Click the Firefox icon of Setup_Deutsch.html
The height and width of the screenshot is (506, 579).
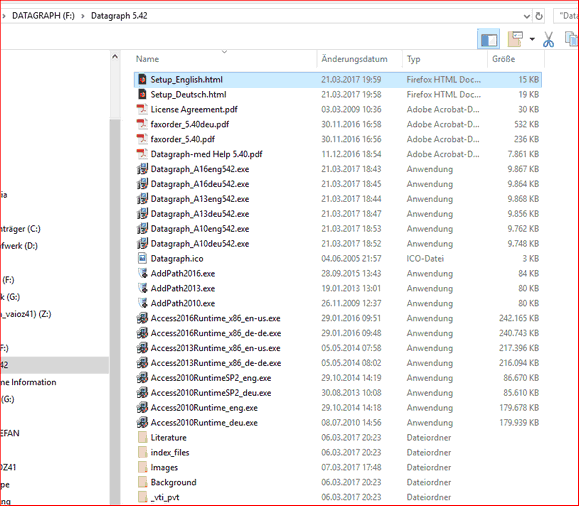point(142,95)
